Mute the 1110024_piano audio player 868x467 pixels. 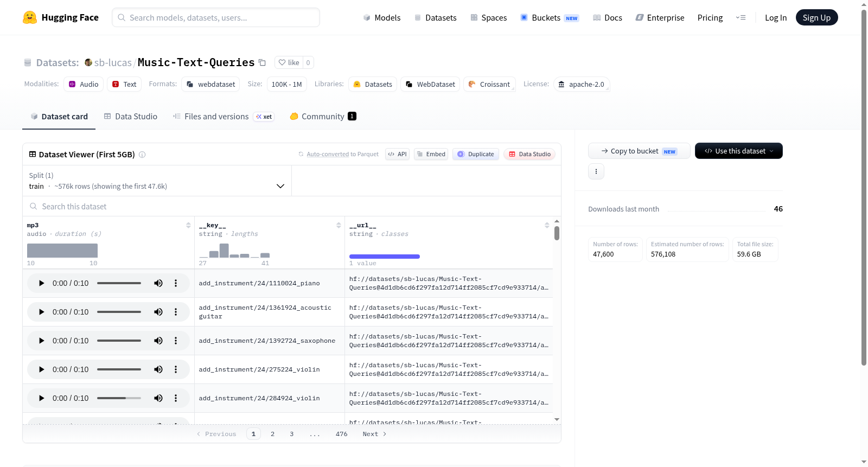(158, 283)
